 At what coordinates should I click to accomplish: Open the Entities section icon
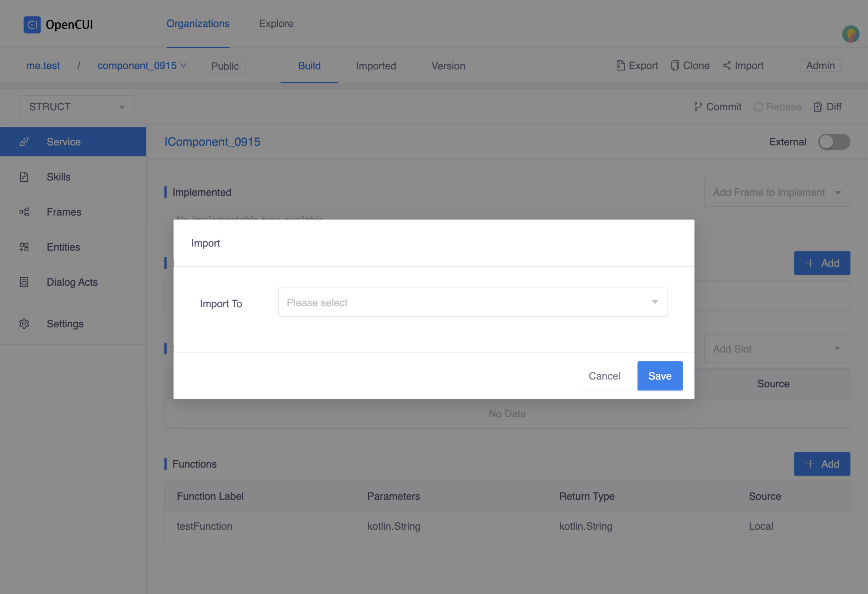24,247
